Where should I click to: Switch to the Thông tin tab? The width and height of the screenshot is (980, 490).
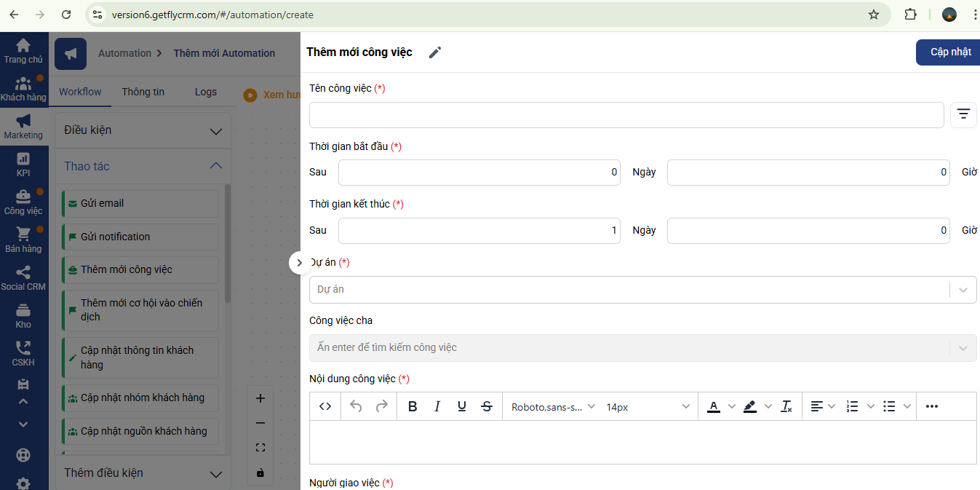[143, 92]
